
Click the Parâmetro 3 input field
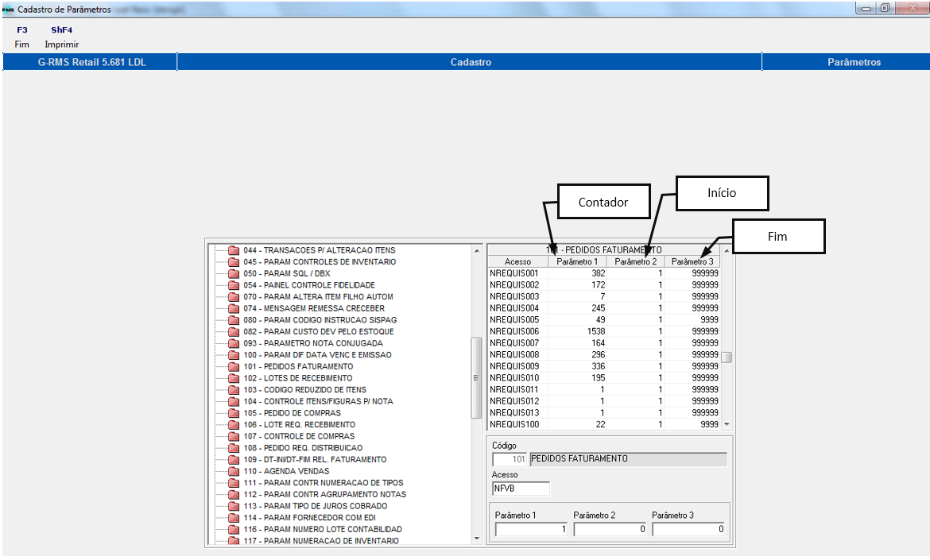[x=688, y=529]
